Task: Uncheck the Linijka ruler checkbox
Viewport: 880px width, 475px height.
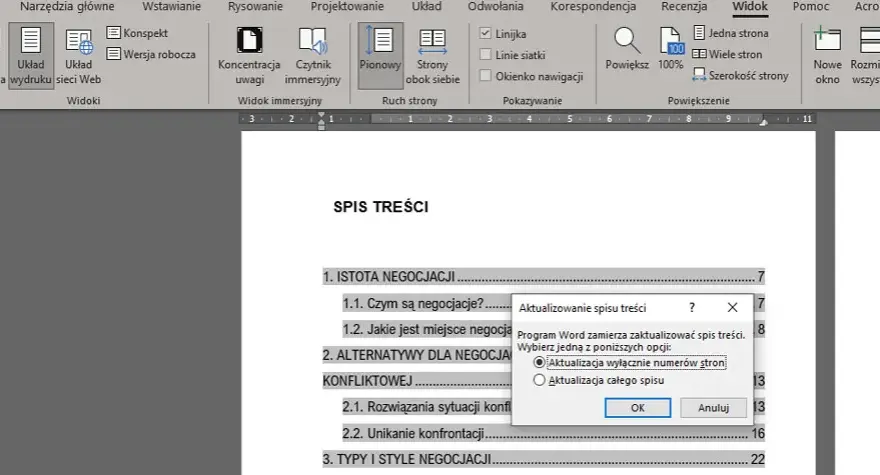Action: coord(485,34)
